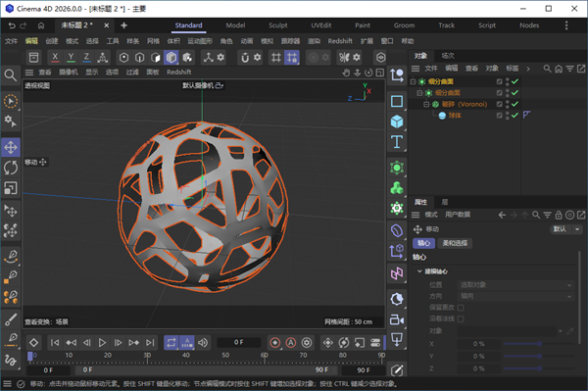
Task: Toggle enable checkmark of 球体 object
Action: click(x=514, y=115)
